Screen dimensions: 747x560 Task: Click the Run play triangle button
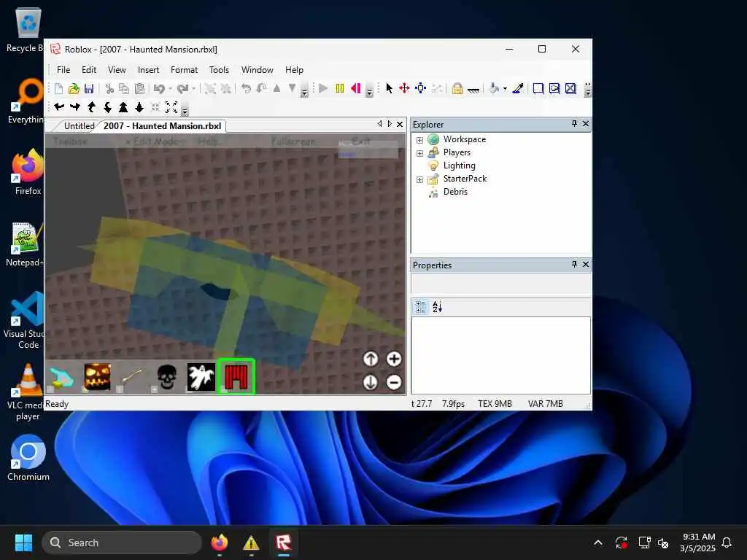click(x=323, y=88)
